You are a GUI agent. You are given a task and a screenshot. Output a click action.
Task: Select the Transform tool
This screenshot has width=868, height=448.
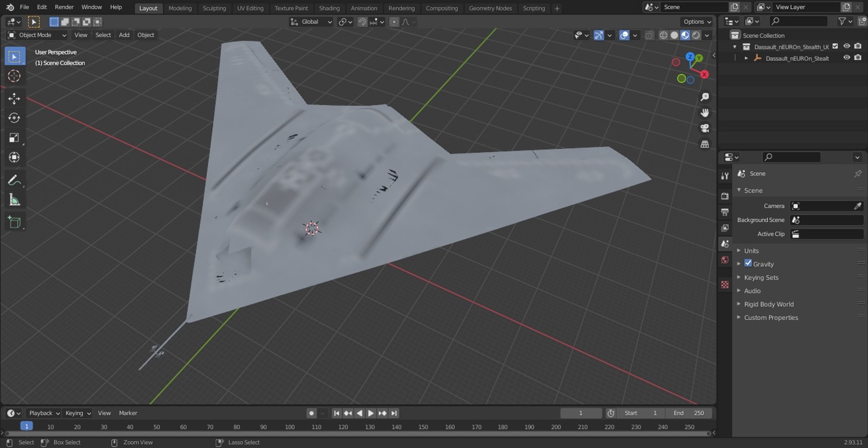tap(14, 157)
